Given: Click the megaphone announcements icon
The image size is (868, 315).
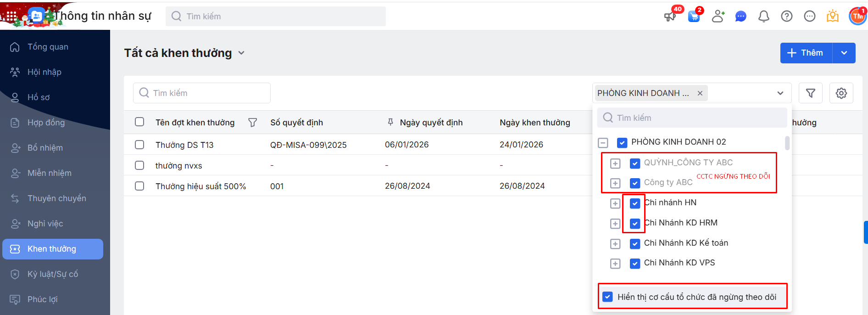Looking at the screenshot, I should pyautogui.click(x=670, y=17).
